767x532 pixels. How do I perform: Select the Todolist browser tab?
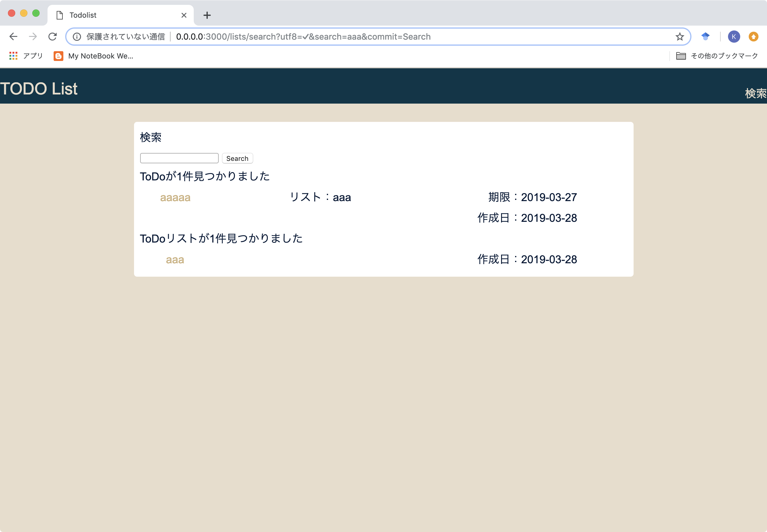[x=120, y=15]
